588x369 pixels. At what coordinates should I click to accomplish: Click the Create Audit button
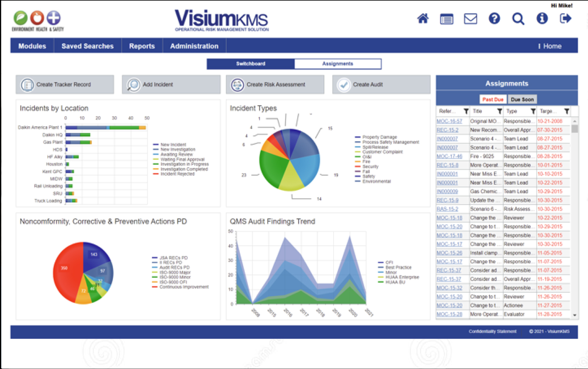click(x=381, y=84)
